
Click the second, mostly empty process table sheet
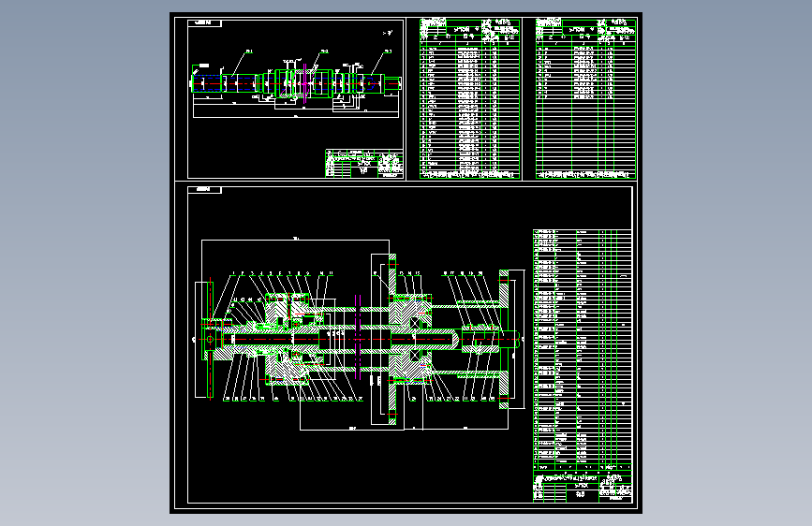point(585,98)
